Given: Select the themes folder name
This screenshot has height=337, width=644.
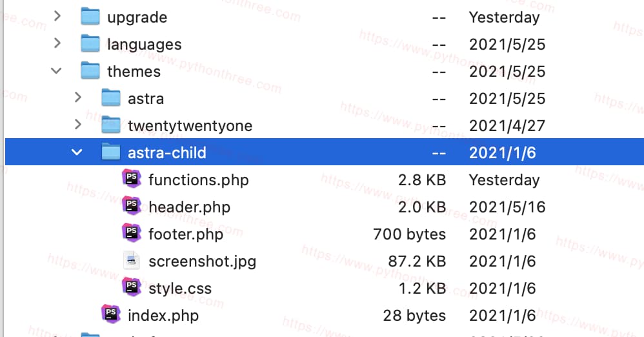Looking at the screenshot, I should coord(134,72).
